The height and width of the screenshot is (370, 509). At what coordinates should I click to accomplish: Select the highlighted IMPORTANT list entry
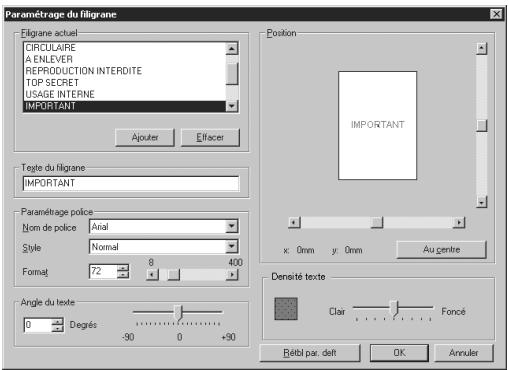pos(125,106)
